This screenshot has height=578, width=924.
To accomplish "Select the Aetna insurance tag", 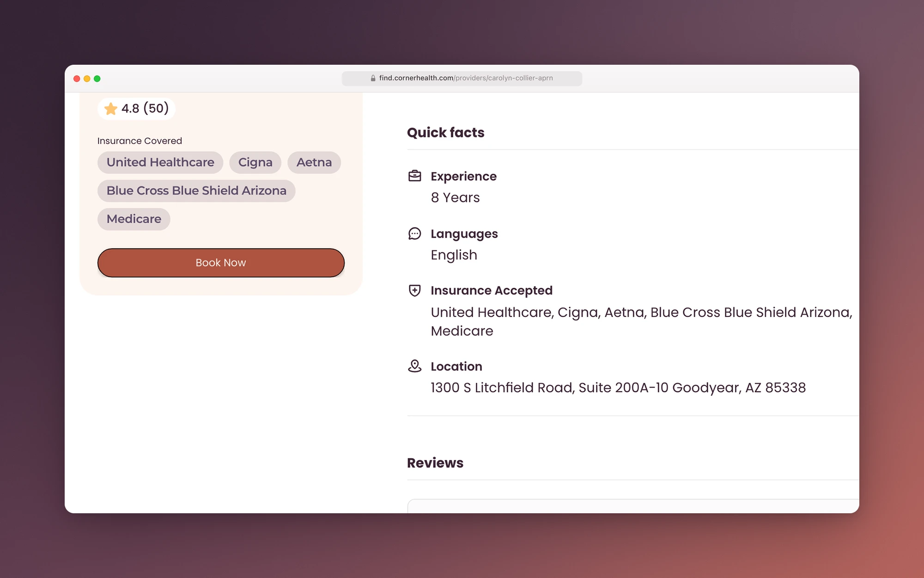I will 314,162.
